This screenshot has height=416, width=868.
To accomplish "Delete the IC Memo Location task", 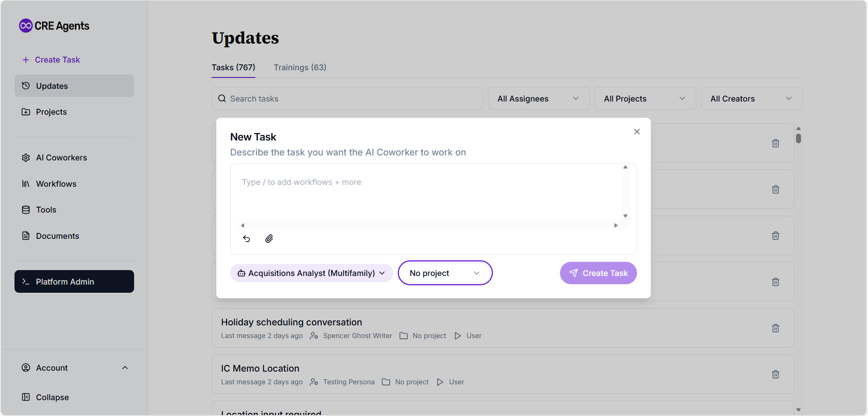I will click(x=775, y=374).
